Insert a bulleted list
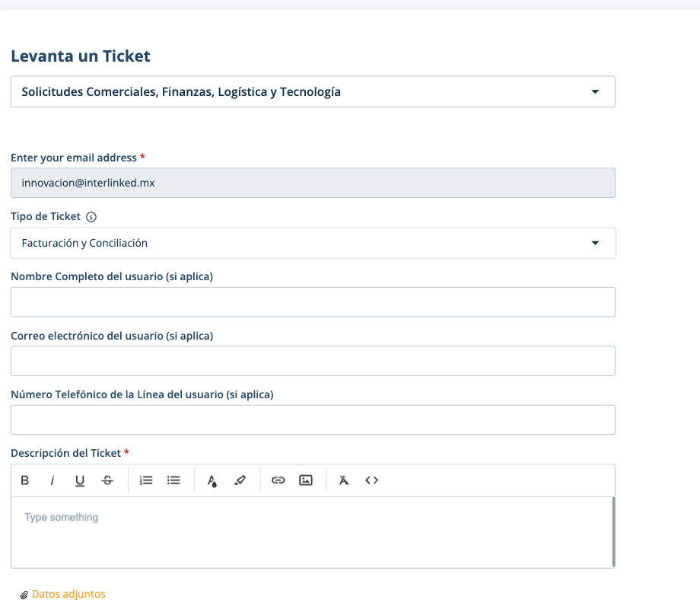The width and height of the screenshot is (700, 600). coord(173,480)
